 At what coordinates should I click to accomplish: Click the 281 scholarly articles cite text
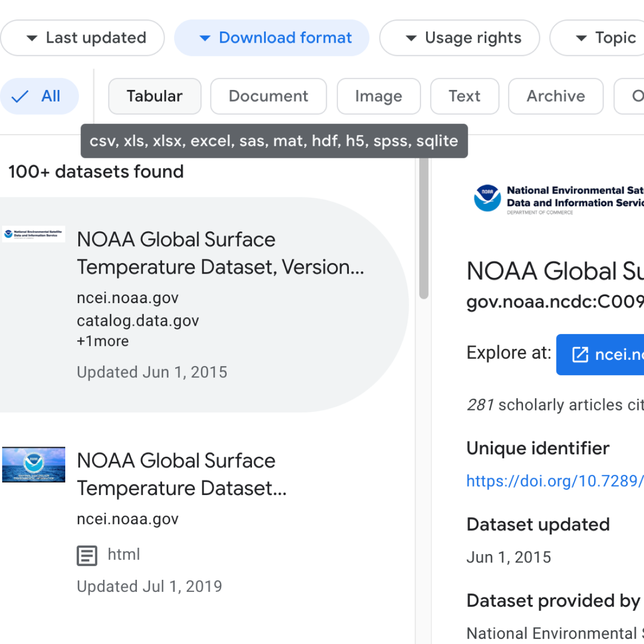tap(555, 405)
